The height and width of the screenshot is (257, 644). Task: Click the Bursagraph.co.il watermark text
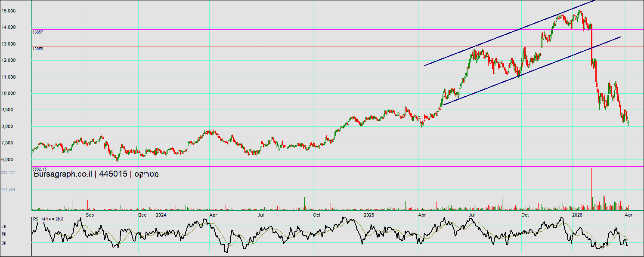62,174
